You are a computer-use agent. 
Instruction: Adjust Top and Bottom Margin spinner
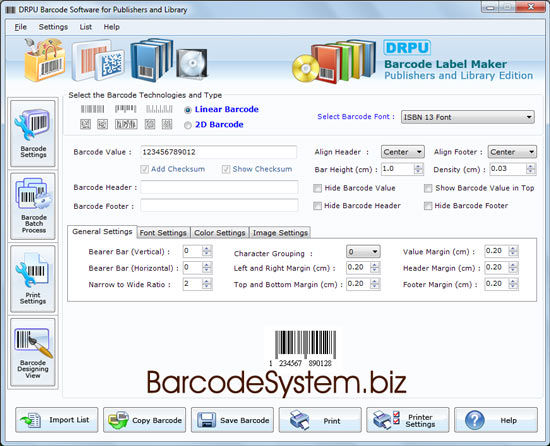pyautogui.click(x=375, y=284)
